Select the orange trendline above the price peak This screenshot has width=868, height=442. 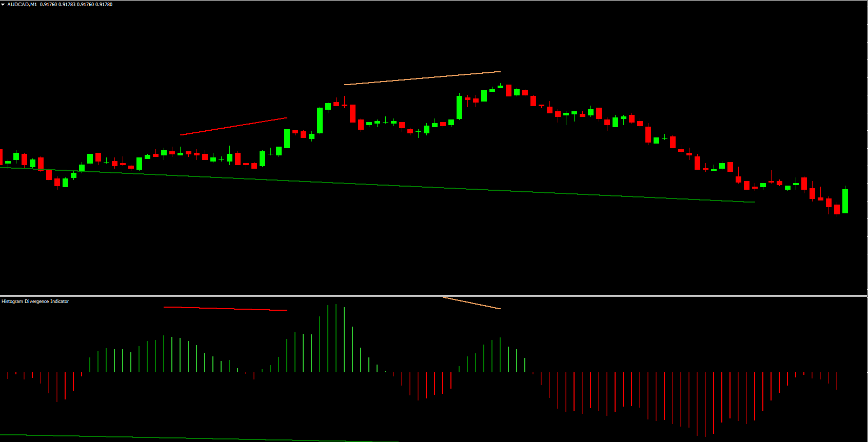[x=422, y=78]
